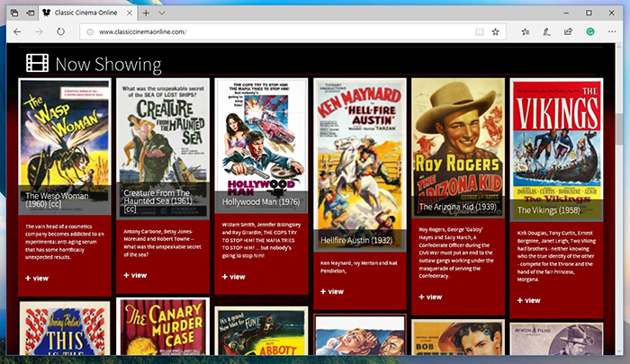Click view link under Creature From Haunted Sea
This screenshot has height=364, width=630.
click(135, 275)
